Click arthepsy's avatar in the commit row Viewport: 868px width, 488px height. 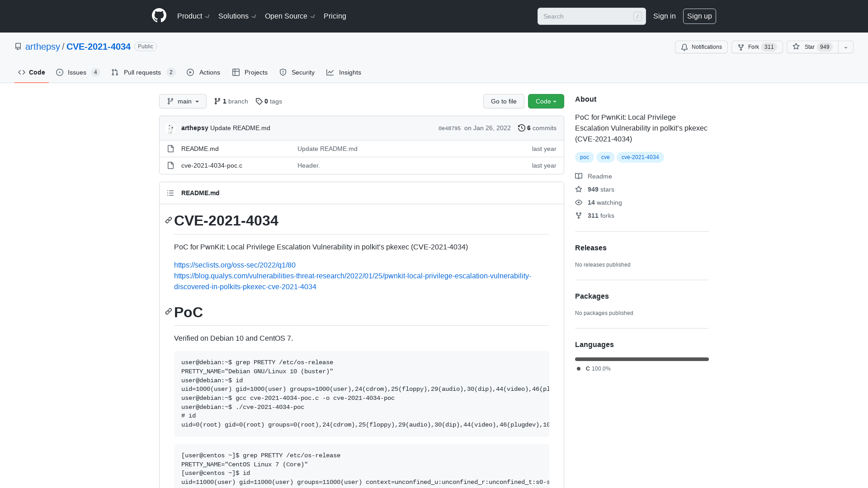(170, 128)
